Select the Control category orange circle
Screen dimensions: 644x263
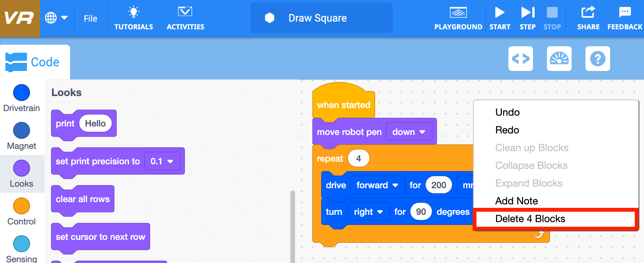click(x=22, y=206)
